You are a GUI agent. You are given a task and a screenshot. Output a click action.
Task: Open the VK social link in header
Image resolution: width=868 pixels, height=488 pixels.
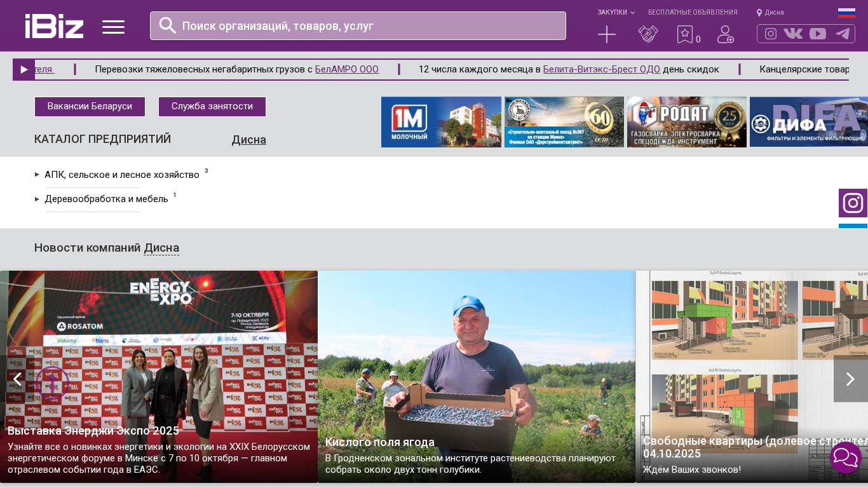pos(792,34)
